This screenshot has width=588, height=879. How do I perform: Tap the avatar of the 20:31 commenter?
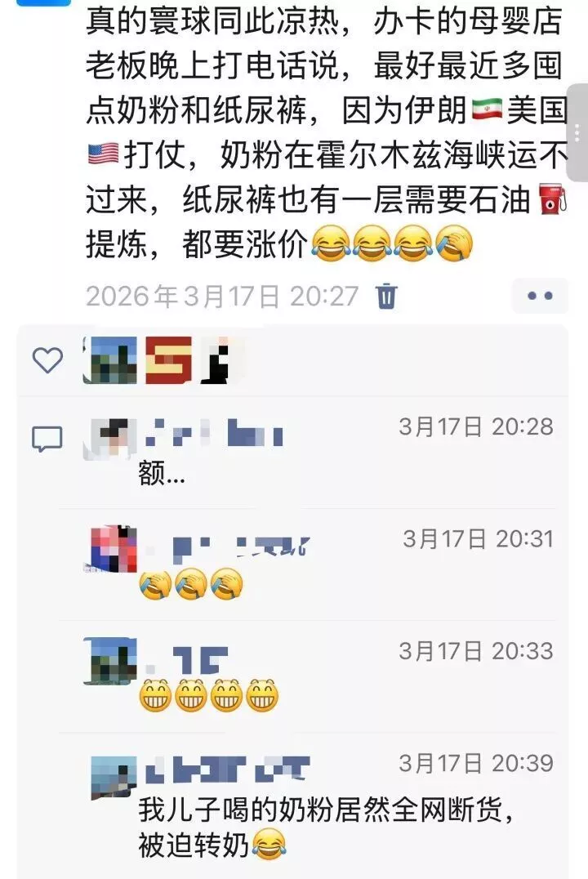point(114,548)
